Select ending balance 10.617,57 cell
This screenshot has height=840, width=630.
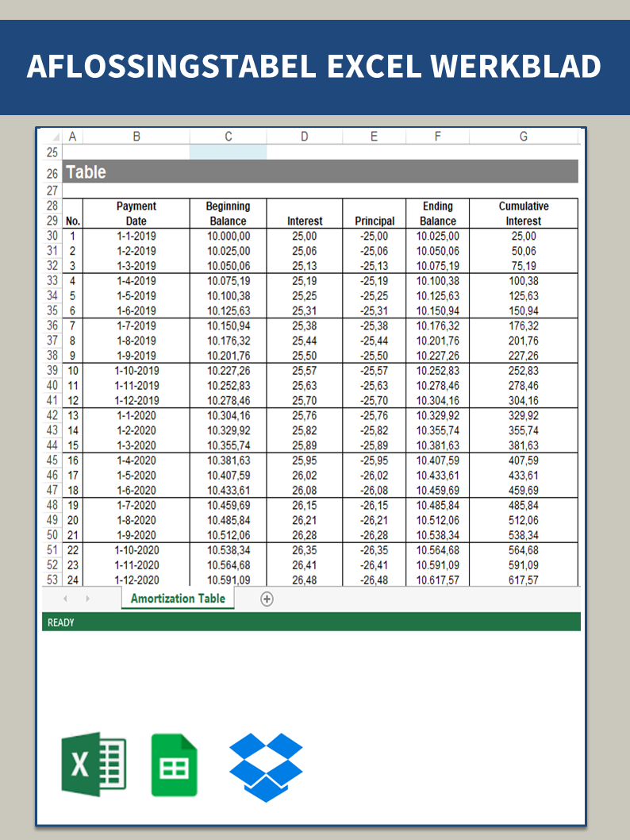click(437, 580)
